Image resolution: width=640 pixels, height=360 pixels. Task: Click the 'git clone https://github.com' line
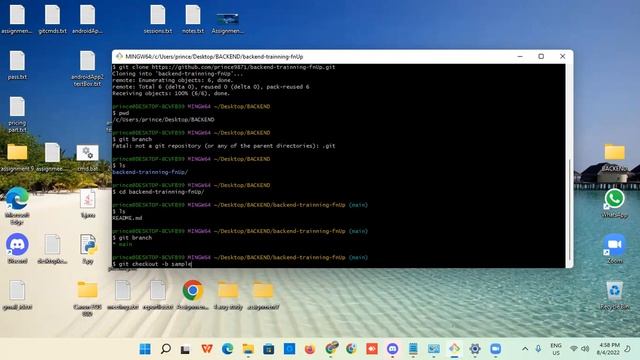click(224, 67)
